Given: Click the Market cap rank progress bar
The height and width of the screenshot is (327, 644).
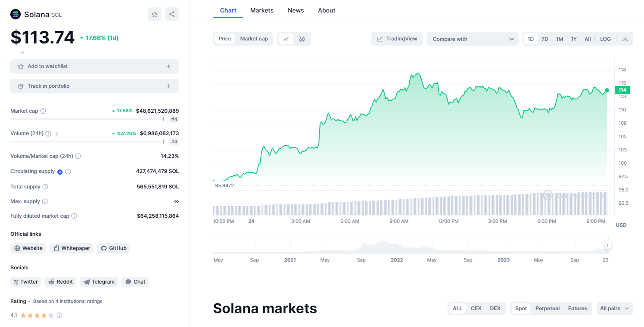Looking at the screenshot, I should tap(87, 119).
